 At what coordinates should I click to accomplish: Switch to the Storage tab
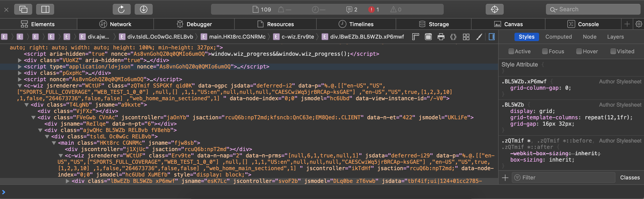coord(433,24)
